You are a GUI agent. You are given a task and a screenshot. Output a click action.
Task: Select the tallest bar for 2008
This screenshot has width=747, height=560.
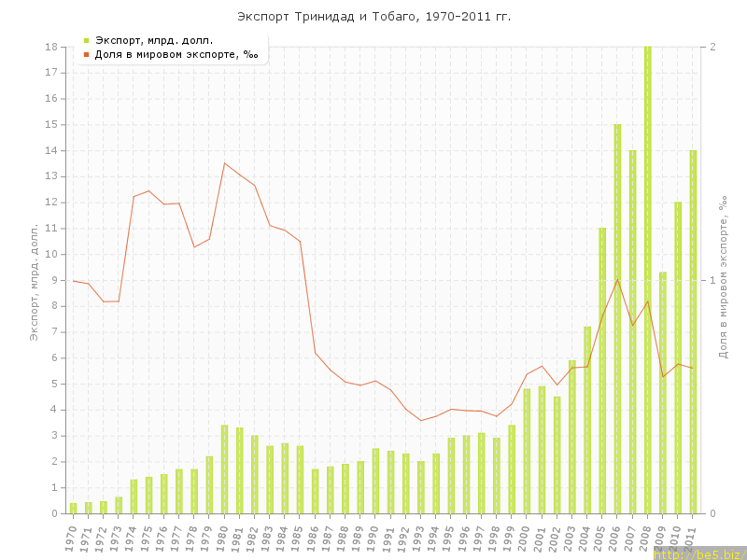click(x=648, y=280)
